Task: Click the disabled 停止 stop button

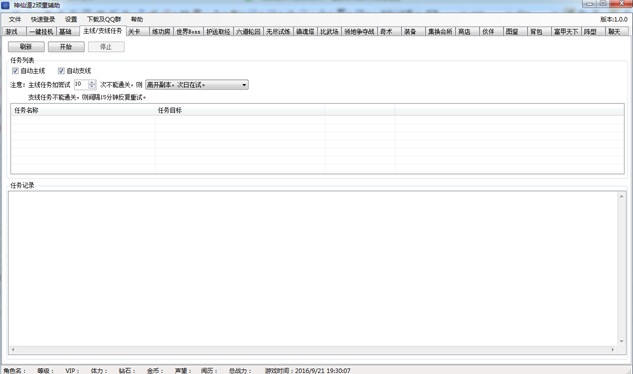Action: click(x=106, y=47)
